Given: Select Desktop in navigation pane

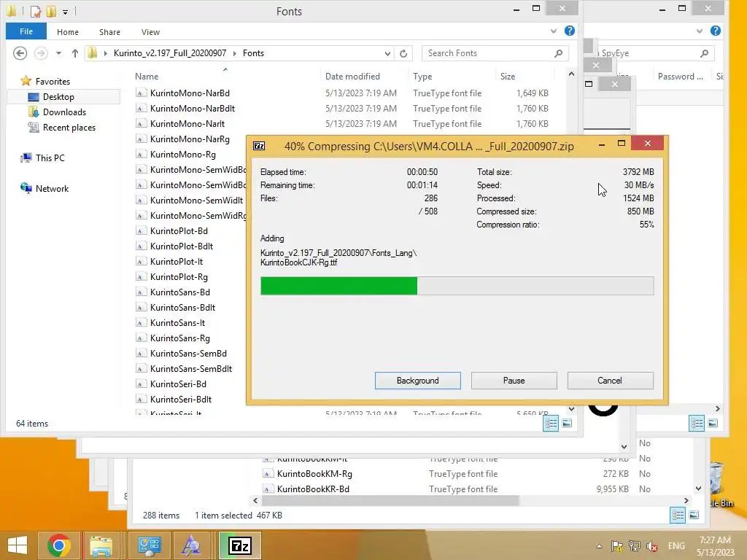Looking at the screenshot, I should click(x=58, y=97).
